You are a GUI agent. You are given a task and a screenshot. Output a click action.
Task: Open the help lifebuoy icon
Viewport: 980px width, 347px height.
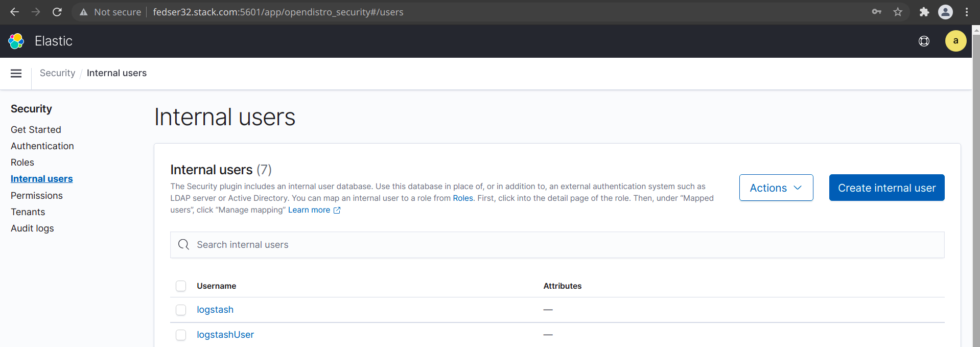(x=924, y=41)
